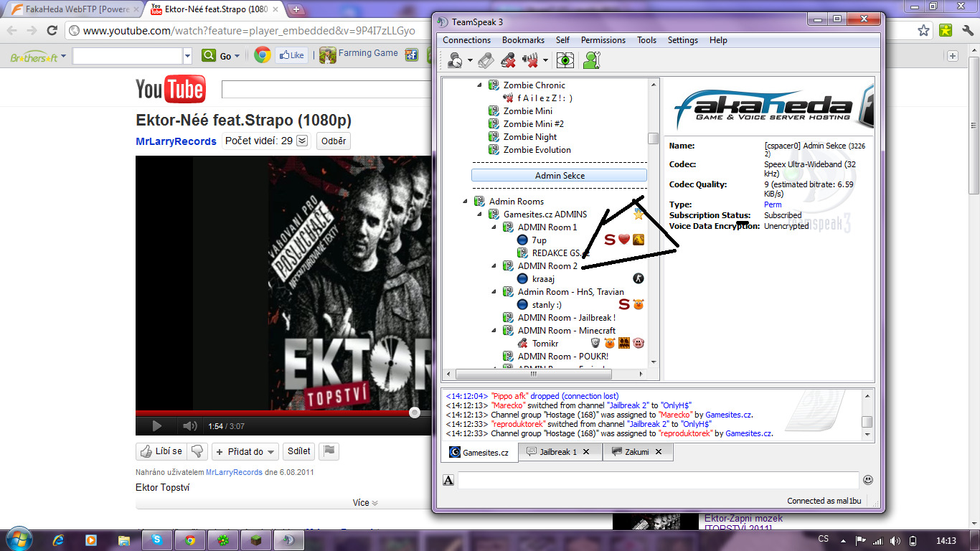Click the Counter-Strike icon next to kraaaj
Screen dimensions: 980x551
pos(638,278)
